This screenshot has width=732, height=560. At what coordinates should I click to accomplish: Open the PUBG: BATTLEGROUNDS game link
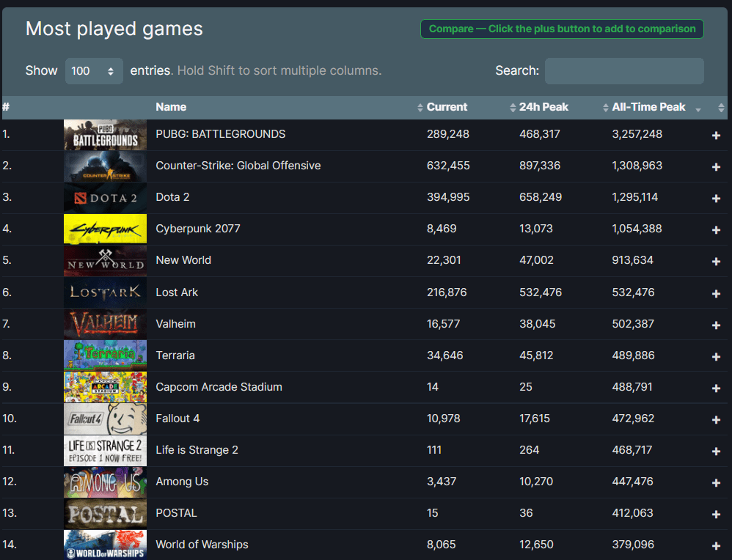coord(220,134)
